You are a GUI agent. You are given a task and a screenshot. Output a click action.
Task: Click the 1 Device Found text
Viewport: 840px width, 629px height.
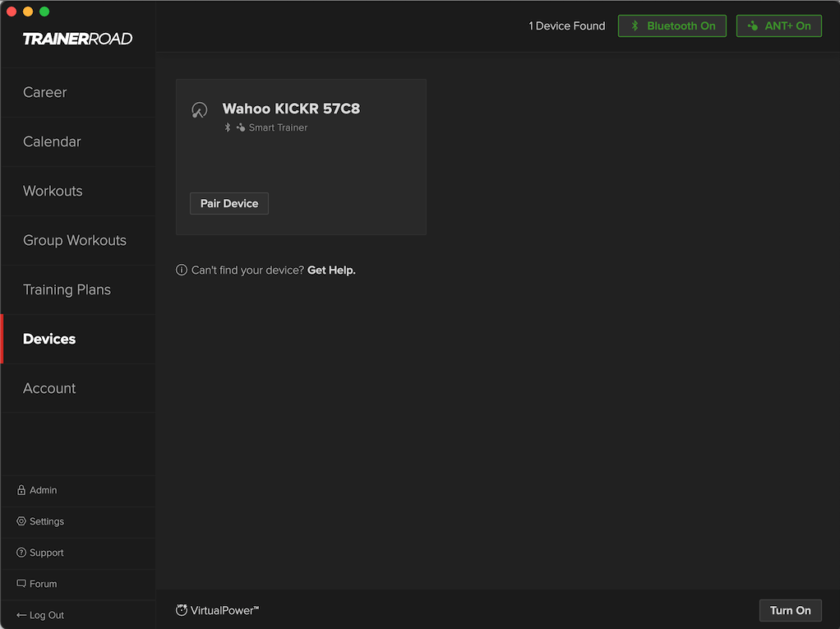tap(567, 25)
